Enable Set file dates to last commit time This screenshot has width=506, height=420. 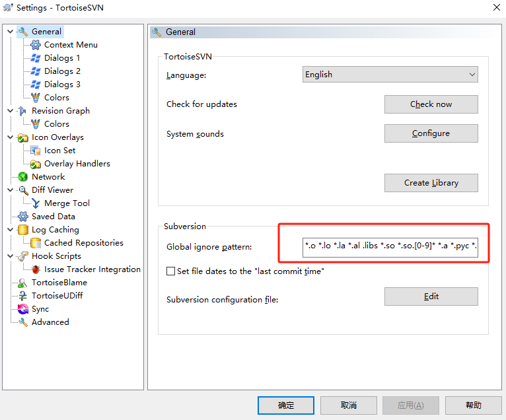coord(170,271)
